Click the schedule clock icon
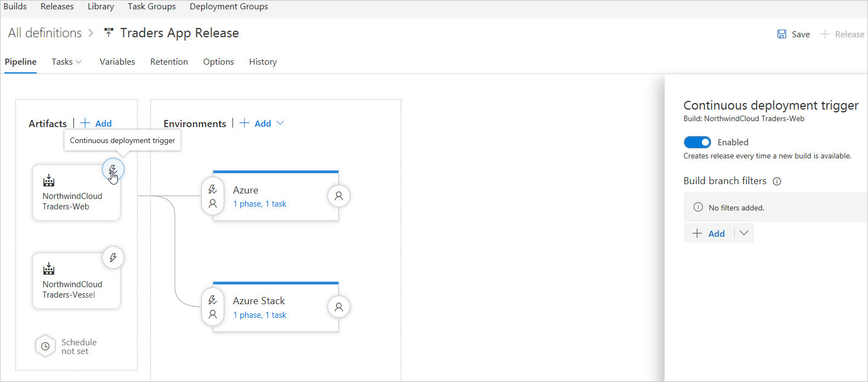Screen dimensions: 868x382 coord(46,346)
